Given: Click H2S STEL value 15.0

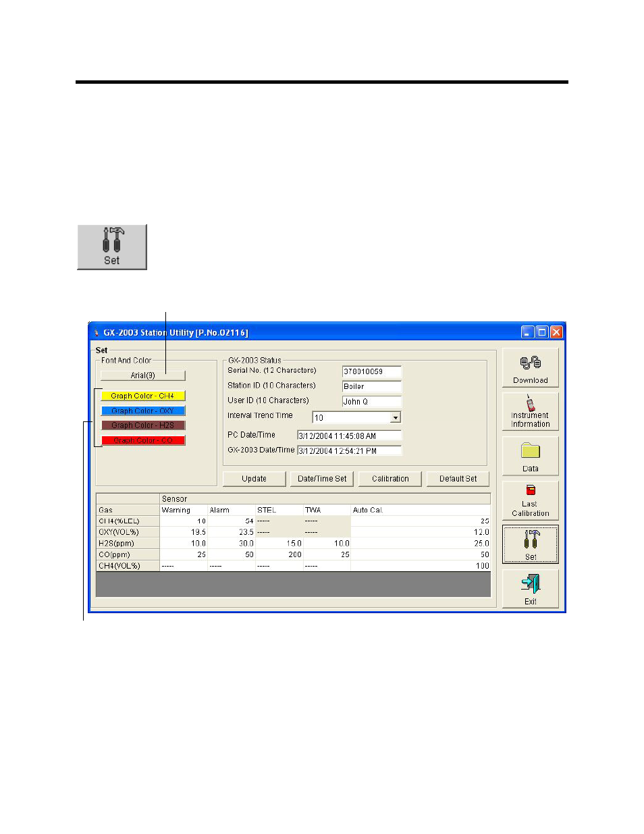Looking at the screenshot, I should [279, 544].
